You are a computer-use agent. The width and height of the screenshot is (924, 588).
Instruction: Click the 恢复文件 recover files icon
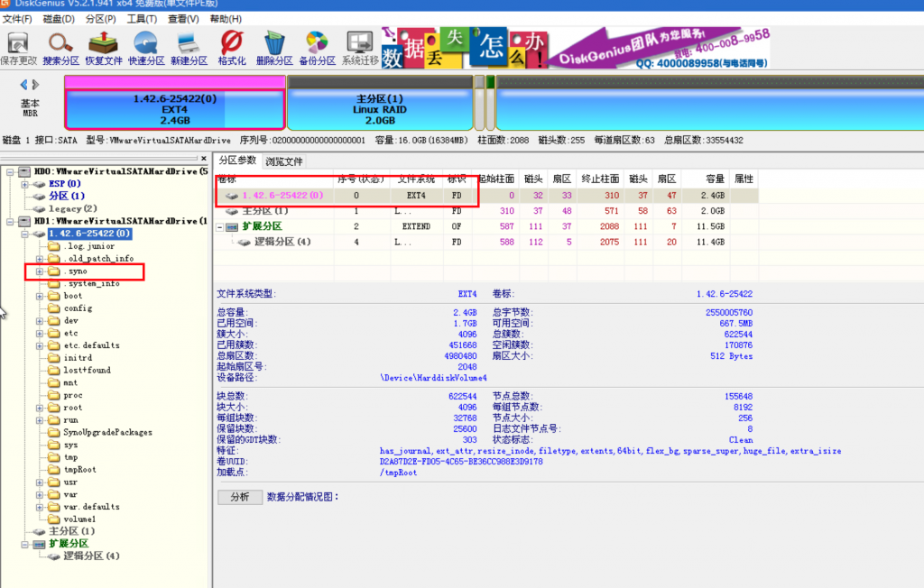tap(104, 49)
